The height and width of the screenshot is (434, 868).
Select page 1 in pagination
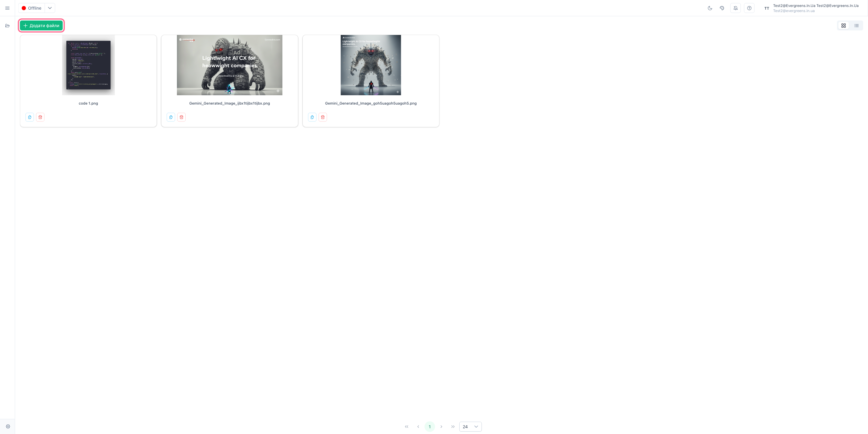[429, 426]
